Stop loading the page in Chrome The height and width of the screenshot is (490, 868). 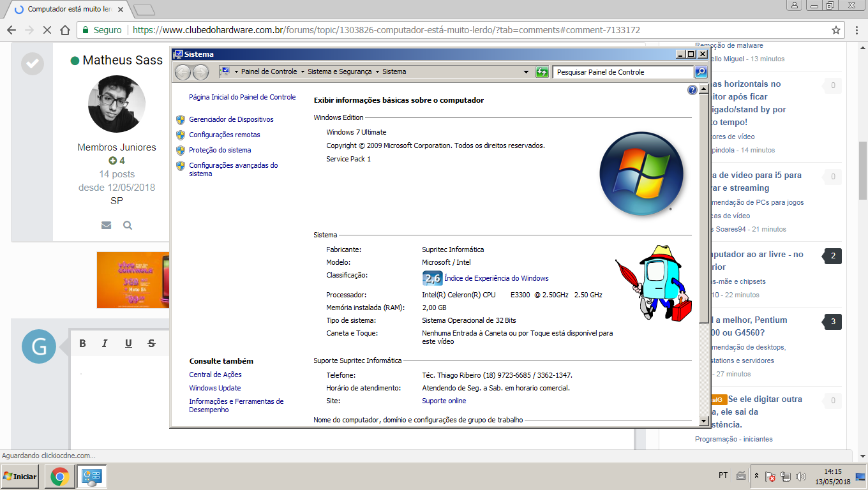coord(47,30)
